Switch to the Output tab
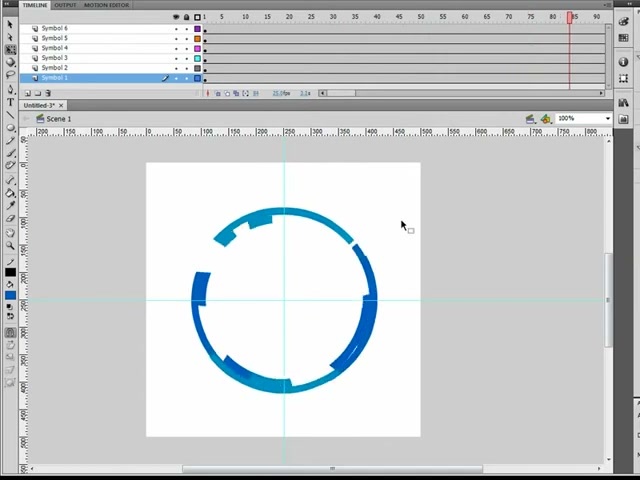 [x=65, y=5]
